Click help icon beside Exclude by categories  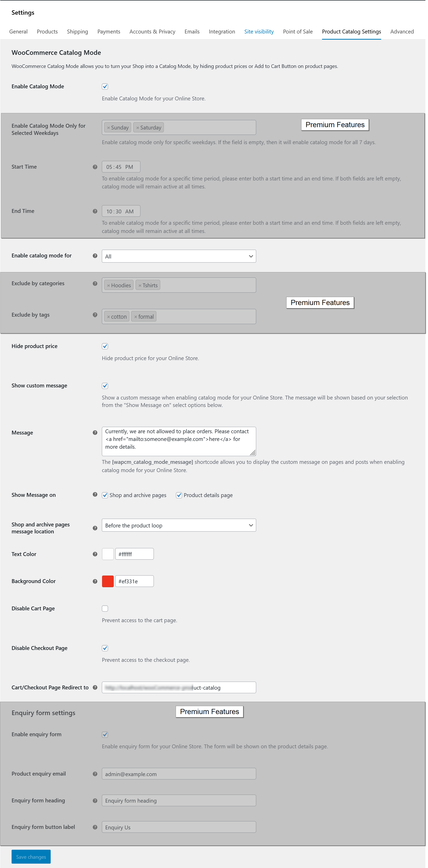click(x=95, y=284)
